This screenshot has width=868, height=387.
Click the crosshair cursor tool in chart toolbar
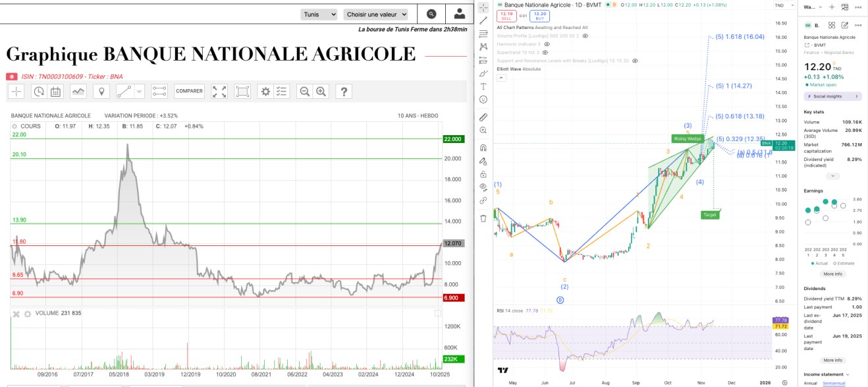[16, 92]
